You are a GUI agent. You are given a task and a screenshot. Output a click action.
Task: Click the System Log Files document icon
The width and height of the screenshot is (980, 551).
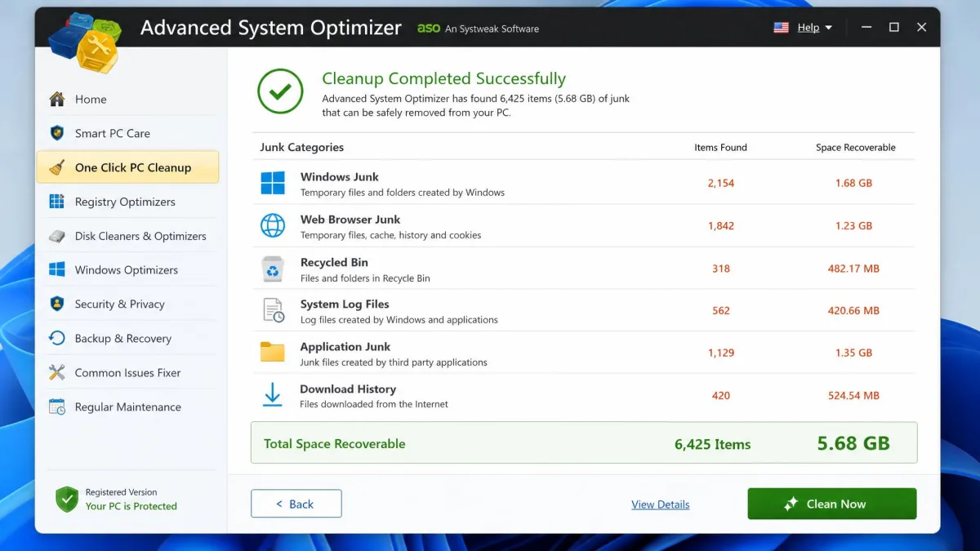[273, 311]
